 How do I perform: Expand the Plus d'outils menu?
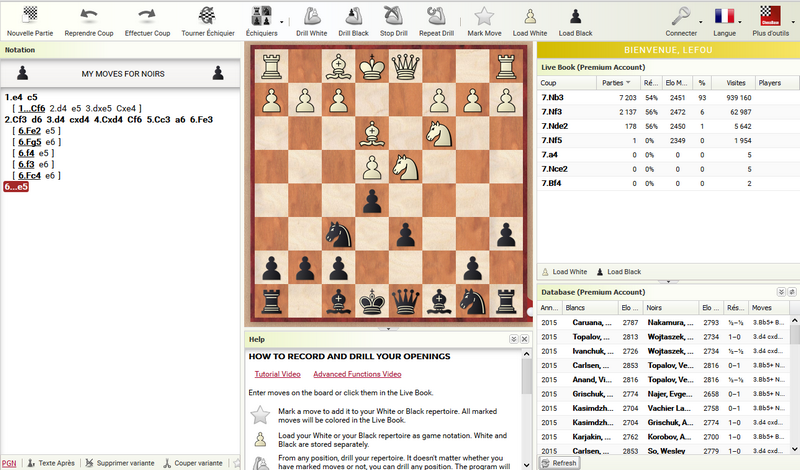(x=771, y=20)
